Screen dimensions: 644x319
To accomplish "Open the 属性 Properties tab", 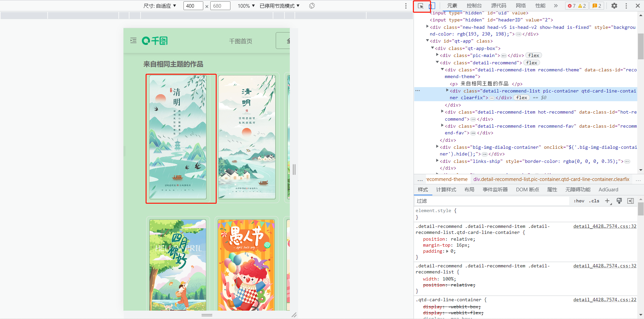I will pyautogui.click(x=552, y=190).
